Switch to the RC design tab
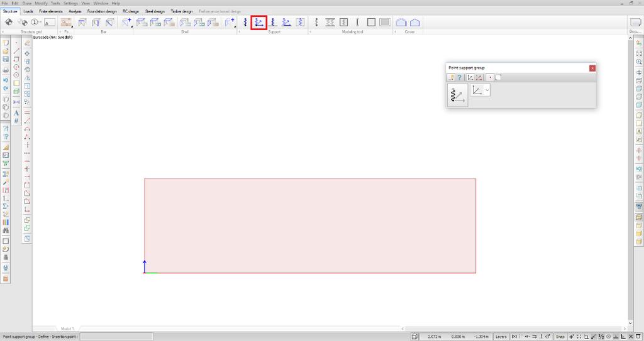This screenshot has height=341, width=644. coord(131,11)
